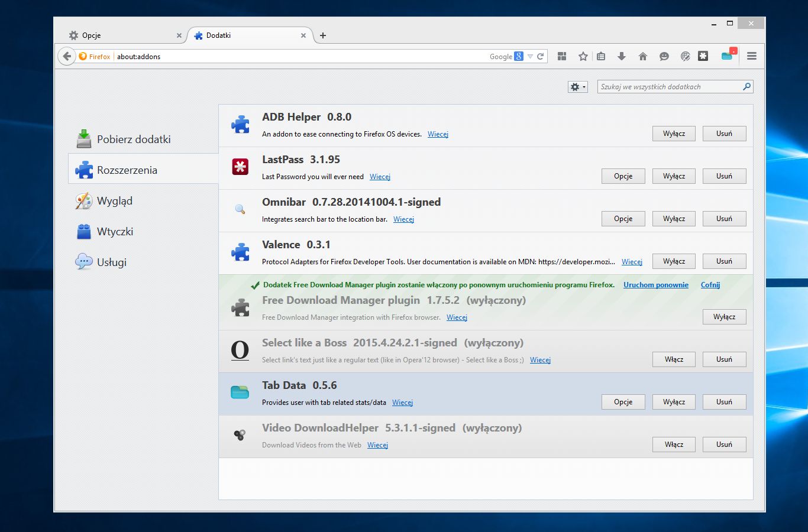Viewport: 808px width, 532px height.
Task: Open Więcej link for LastPass
Action: click(x=380, y=177)
